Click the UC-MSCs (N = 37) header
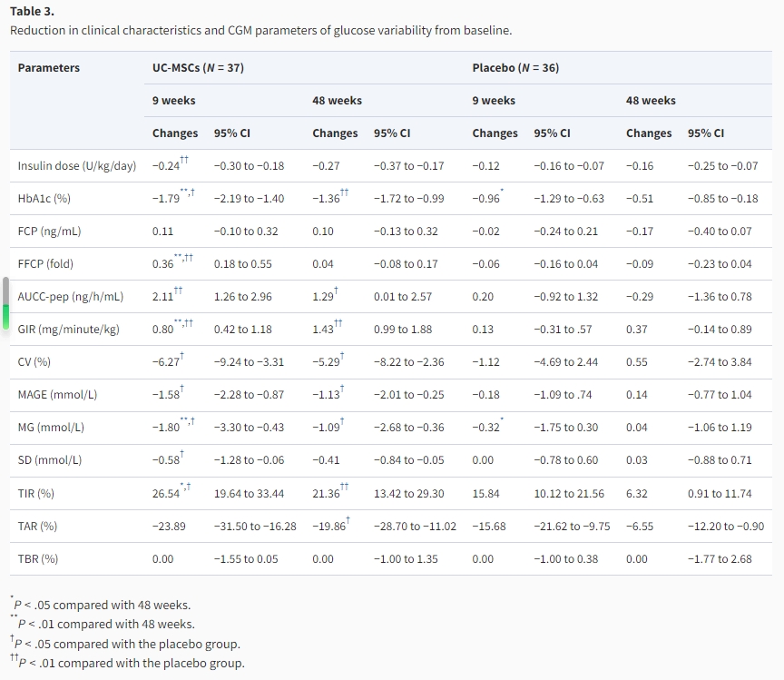The image size is (784, 680). coord(198,68)
